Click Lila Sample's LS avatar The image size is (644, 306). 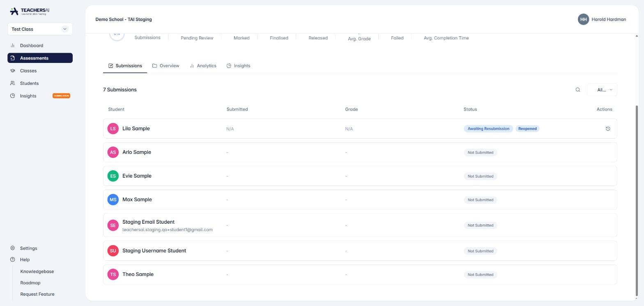(113, 129)
